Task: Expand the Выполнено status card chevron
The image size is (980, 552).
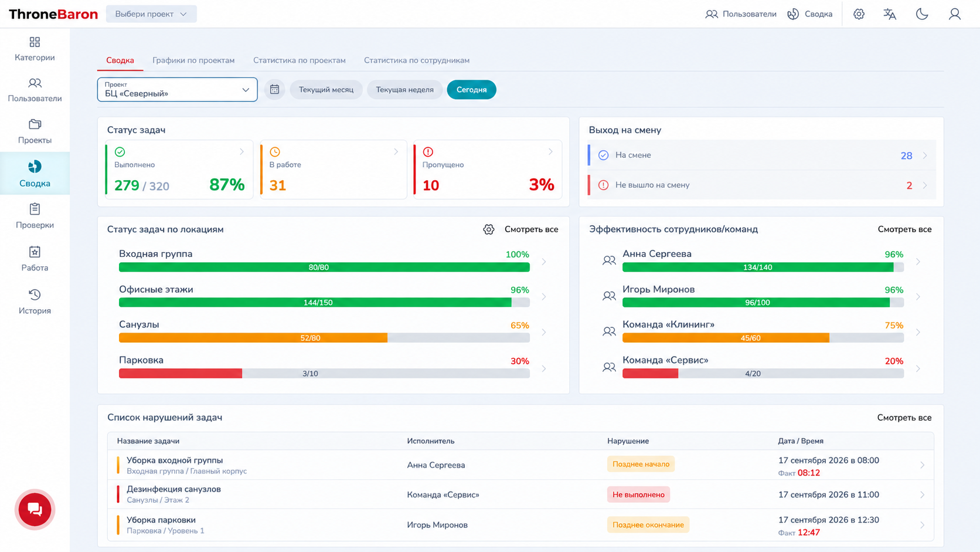Action: [241, 152]
